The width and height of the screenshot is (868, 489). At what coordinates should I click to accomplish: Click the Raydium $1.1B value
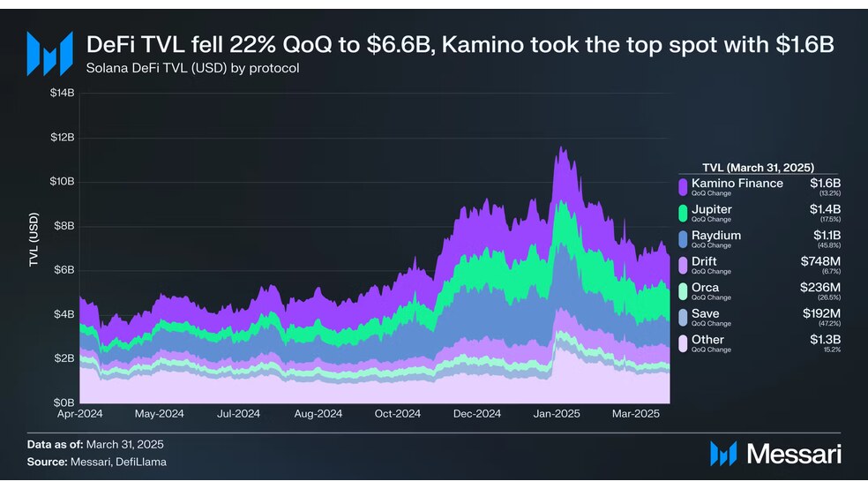(x=827, y=236)
